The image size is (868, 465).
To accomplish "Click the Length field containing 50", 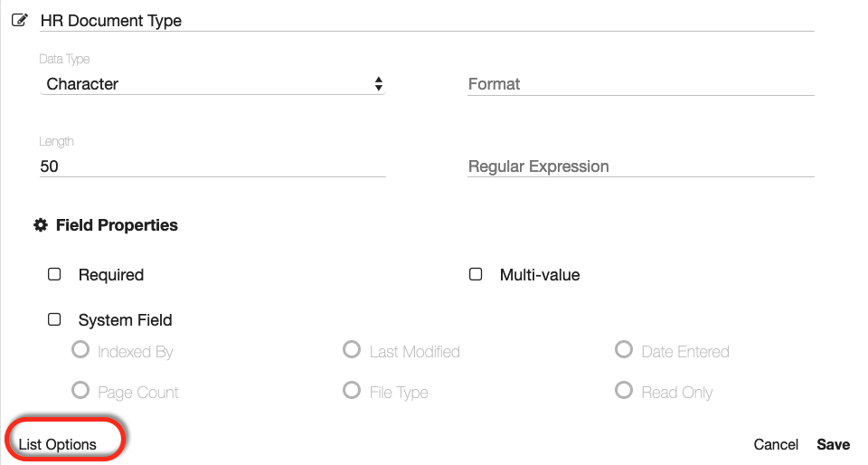I will point(213,166).
